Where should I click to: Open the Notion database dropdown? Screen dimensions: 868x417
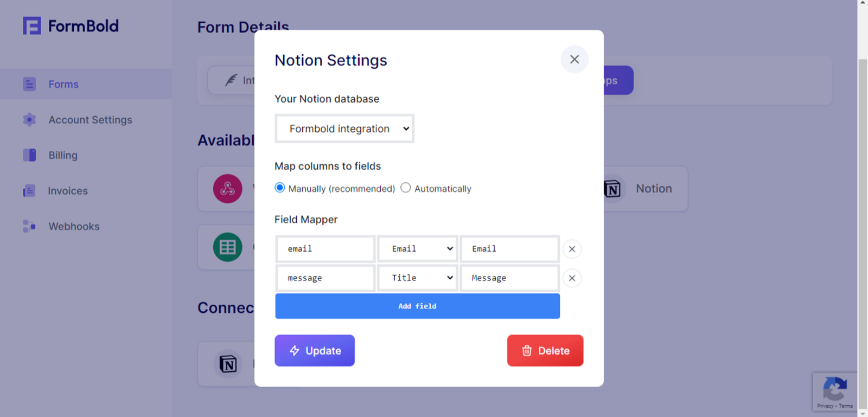pyautogui.click(x=344, y=129)
